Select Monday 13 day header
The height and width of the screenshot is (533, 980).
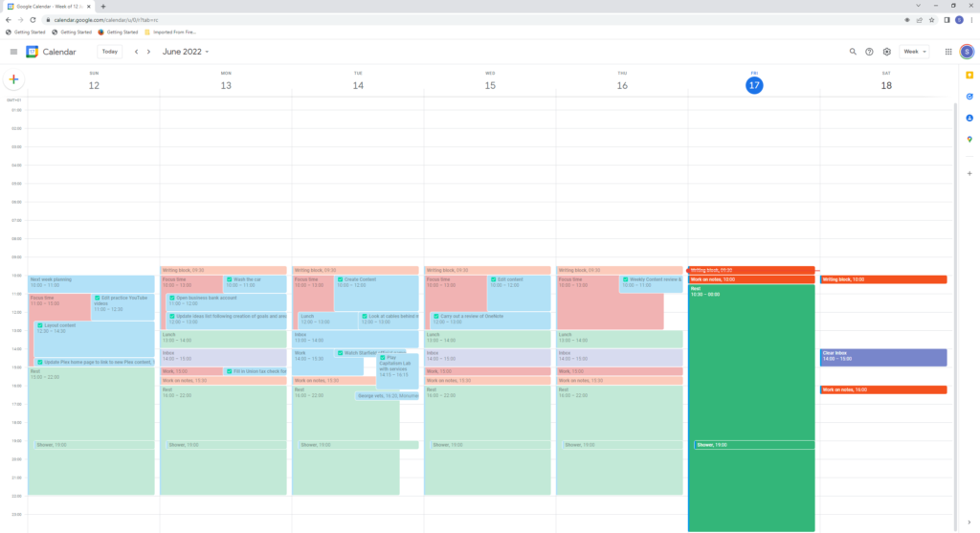pos(226,82)
